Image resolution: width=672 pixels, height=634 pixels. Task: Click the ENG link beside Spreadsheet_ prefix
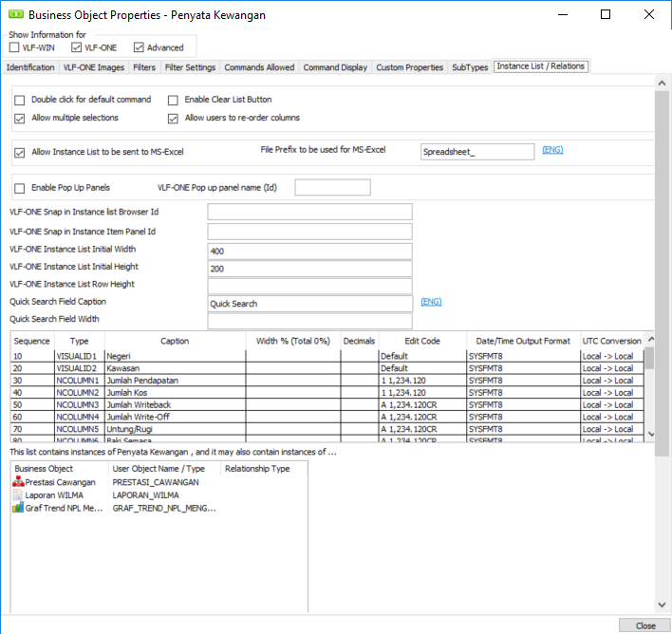tap(552, 150)
